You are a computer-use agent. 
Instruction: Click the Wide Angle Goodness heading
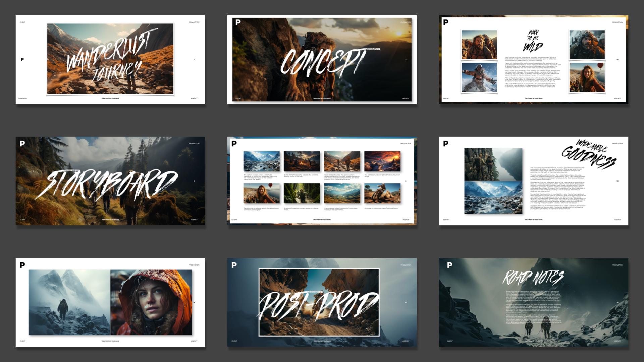(590, 154)
